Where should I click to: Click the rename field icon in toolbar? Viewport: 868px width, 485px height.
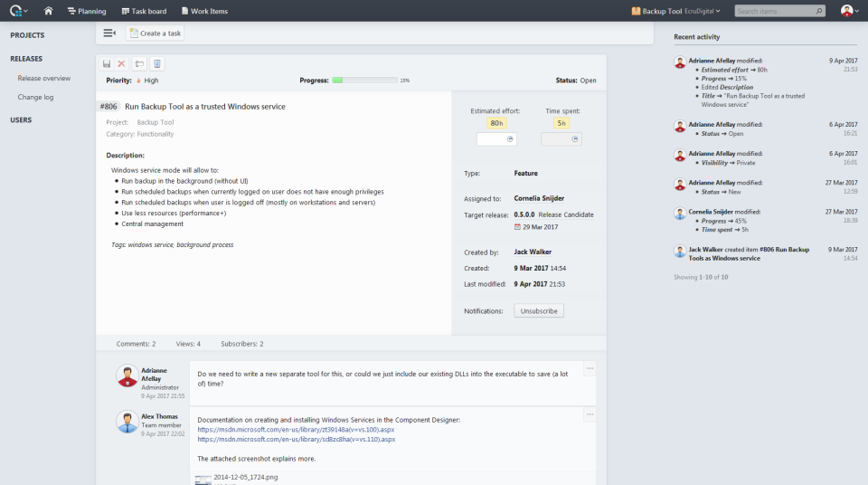[139, 63]
